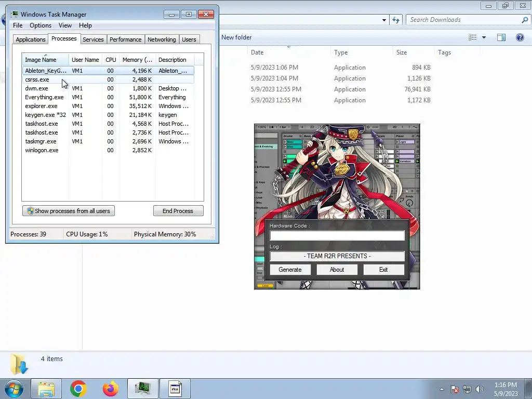Screen dimensions: 532x399
Task: Switch to the Users tab
Action: tap(189, 39)
